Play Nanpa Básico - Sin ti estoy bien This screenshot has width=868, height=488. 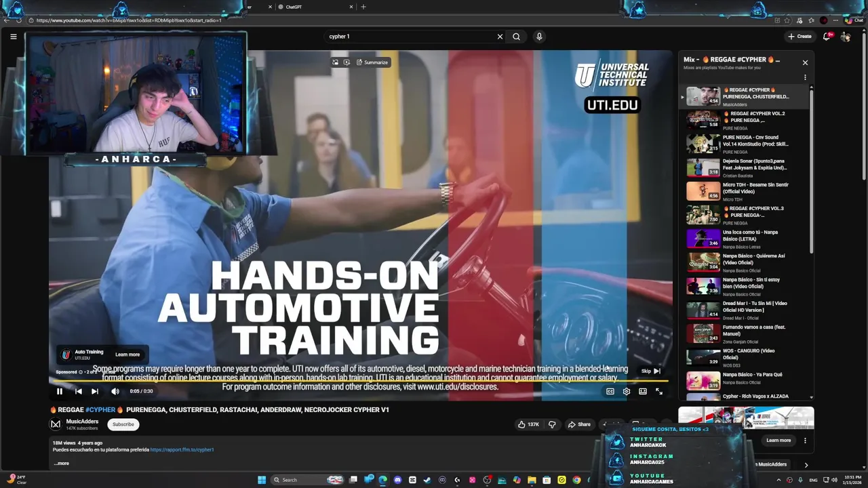(x=745, y=286)
